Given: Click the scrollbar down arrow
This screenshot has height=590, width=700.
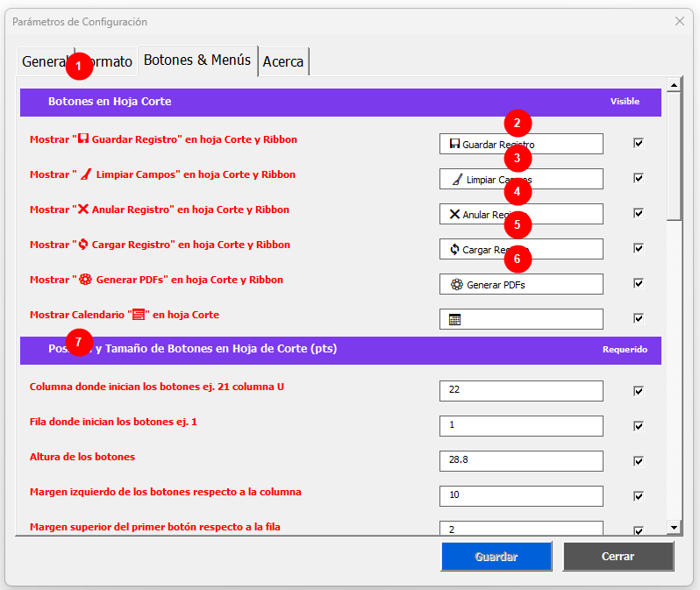Looking at the screenshot, I should (674, 527).
